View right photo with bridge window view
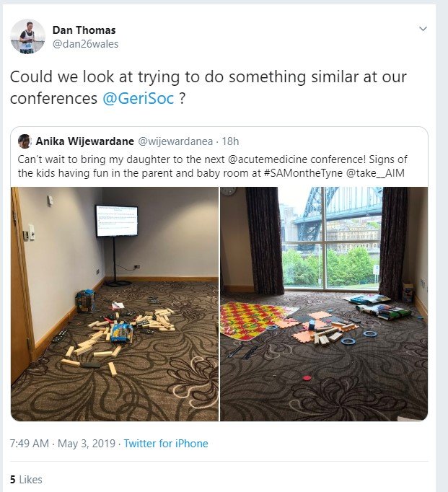The width and height of the screenshot is (448, 492). point(324,304)
